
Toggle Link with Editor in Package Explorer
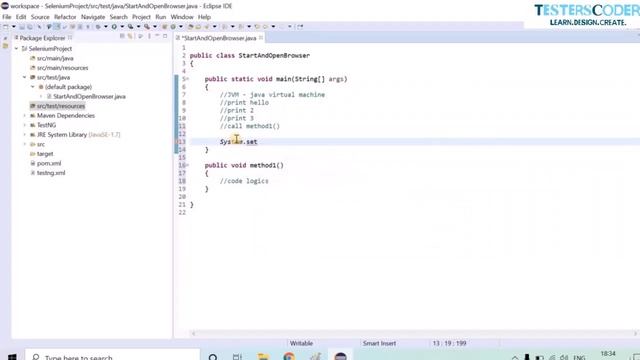130,37
